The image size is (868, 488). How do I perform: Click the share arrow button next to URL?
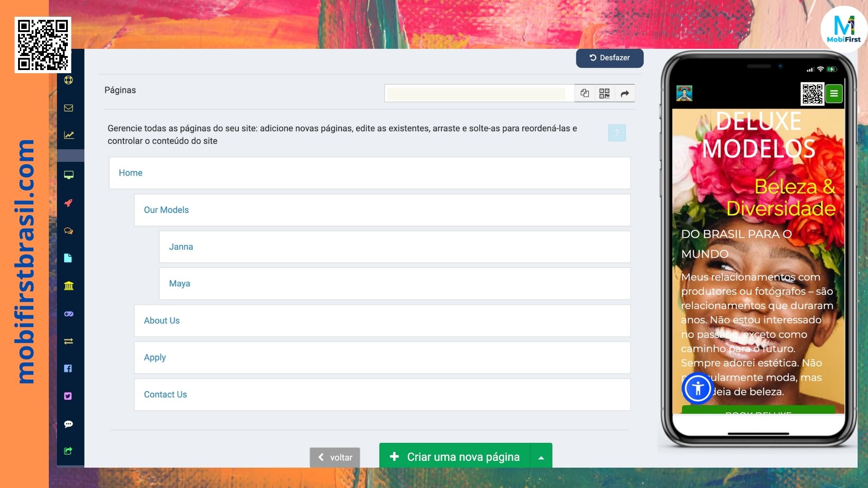pos(625,94)
